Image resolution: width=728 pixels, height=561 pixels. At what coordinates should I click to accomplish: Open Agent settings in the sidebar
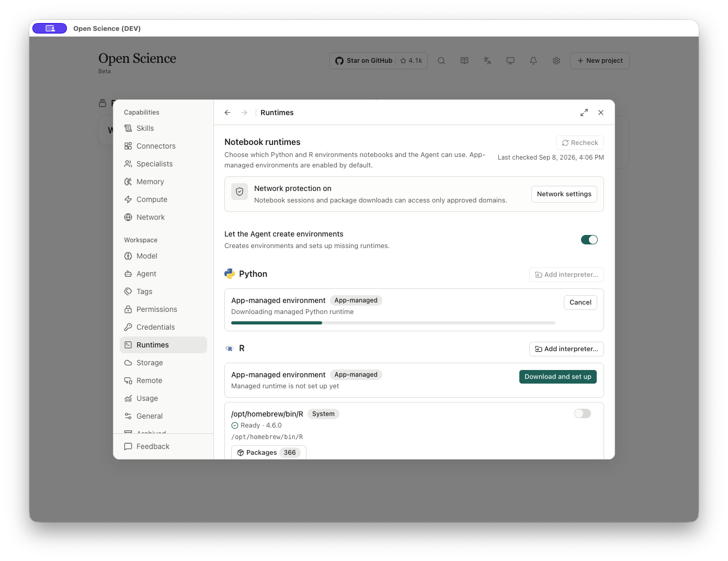[x=163, y=274]
